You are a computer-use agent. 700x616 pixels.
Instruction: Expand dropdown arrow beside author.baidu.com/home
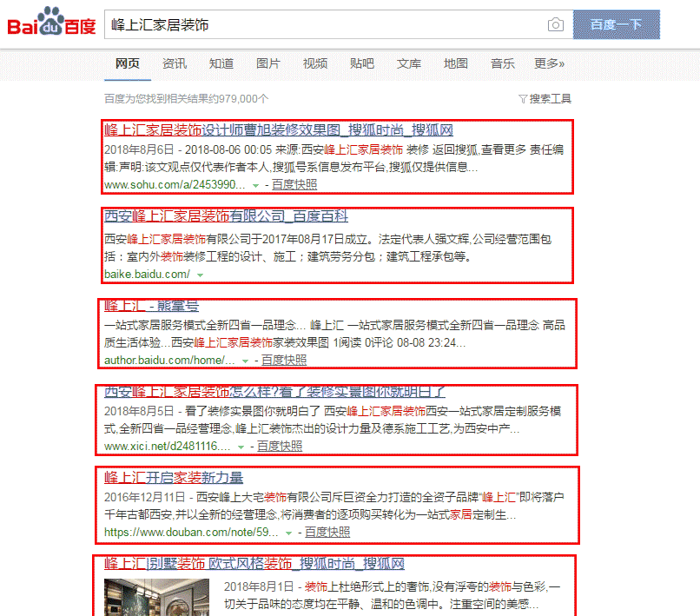click(x=245, y=361)
